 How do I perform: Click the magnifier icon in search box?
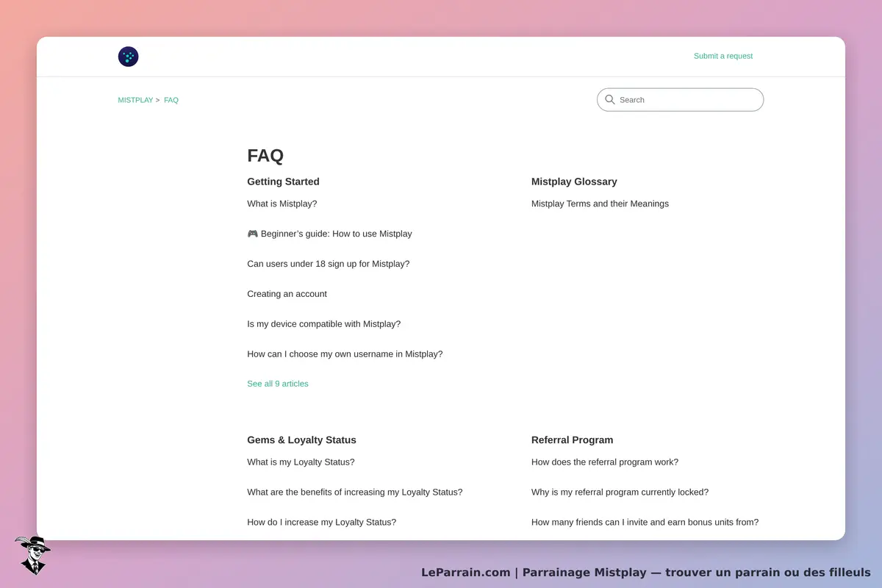click(x=610, y=100)
